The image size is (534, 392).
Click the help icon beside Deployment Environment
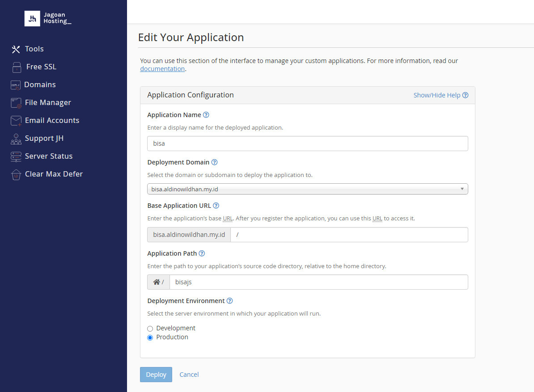click(x=229, y=301)
